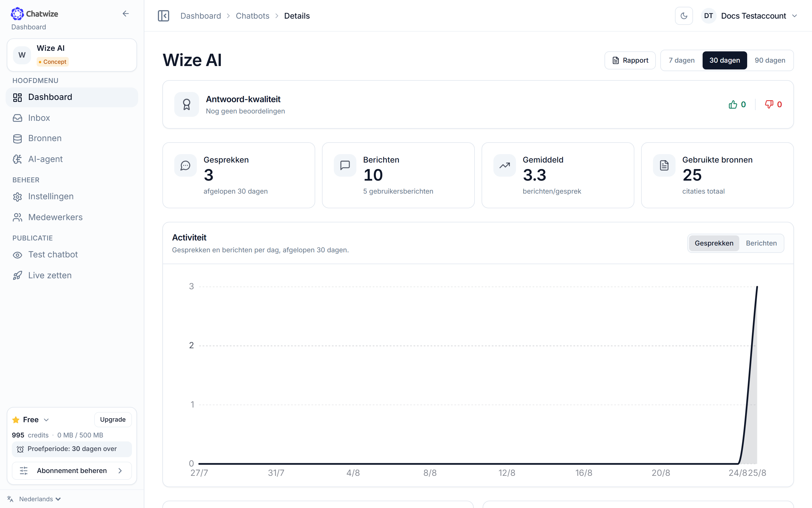Viewport: 812px width, 508px height.
Task: Click the Upgrade button
Action: click(x=113, y=420)
